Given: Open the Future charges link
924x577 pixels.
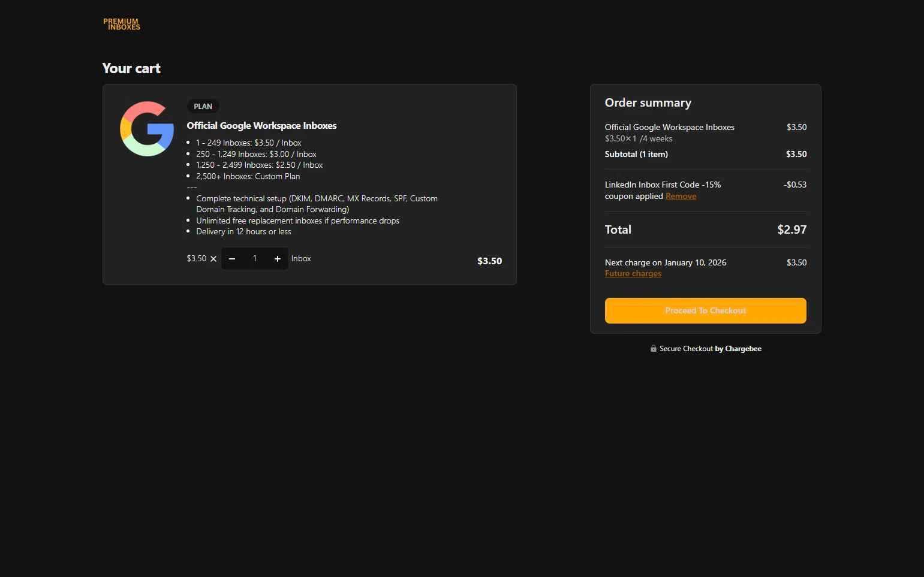Looking at the screenshot, I should [633, 273].
